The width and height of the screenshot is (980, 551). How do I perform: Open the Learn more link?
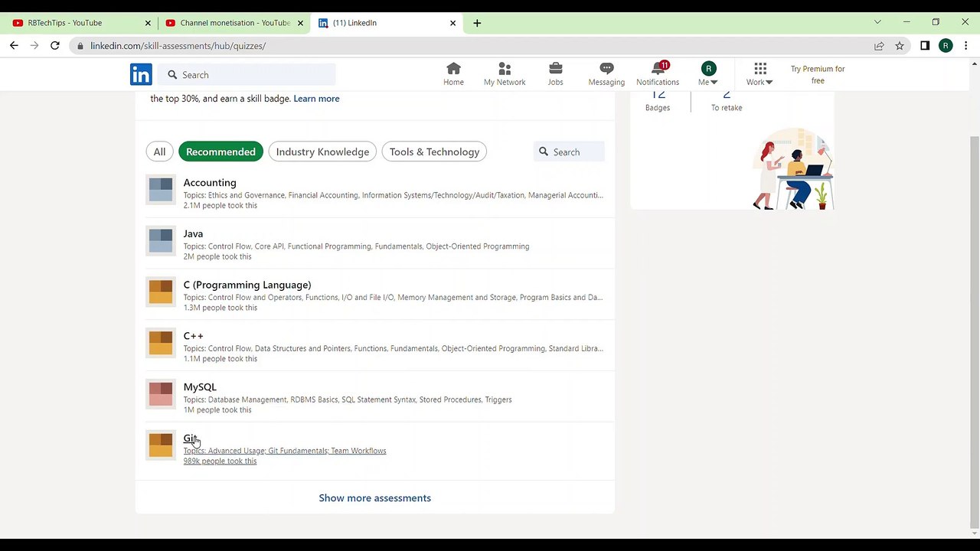[x=316, y=99]
